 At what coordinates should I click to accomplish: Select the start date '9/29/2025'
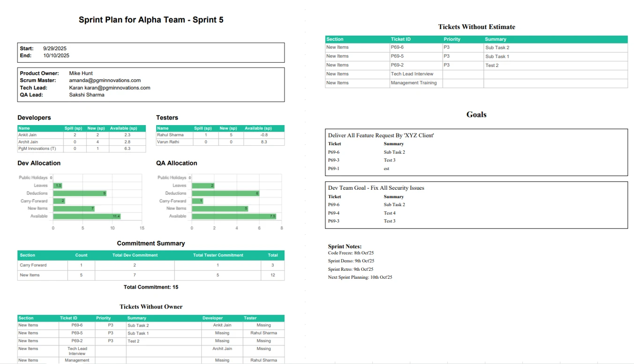55,48
